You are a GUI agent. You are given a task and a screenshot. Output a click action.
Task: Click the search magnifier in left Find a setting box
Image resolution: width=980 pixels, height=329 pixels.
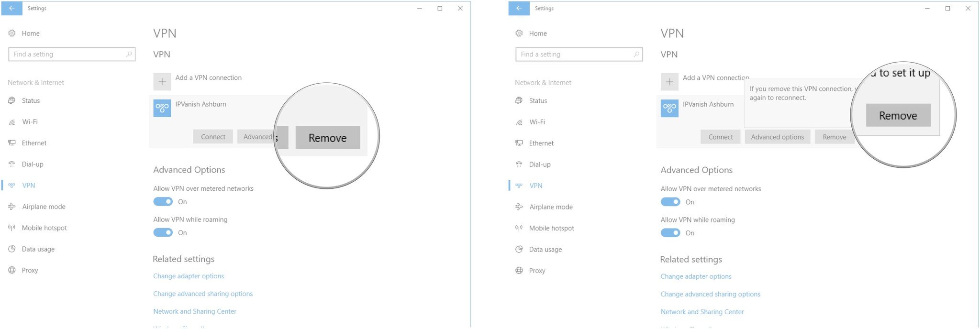[129, 55]
